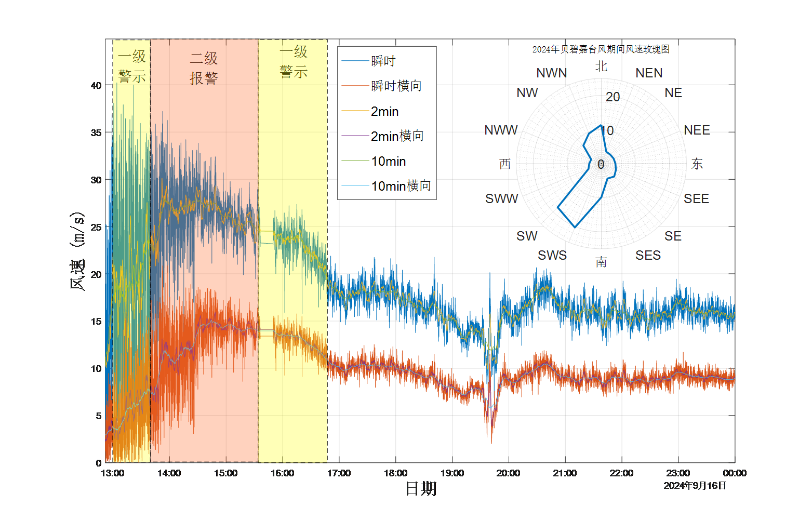Viewport: 812px width, 520px height.
Task: Click the 西 direction label on wind rose
Action: click(505, 164)
